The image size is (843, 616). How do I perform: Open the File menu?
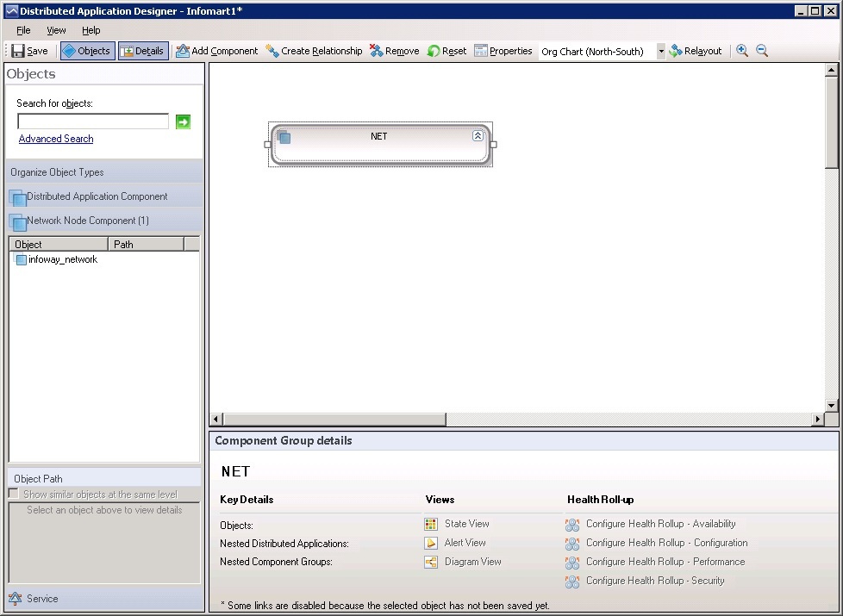pos(23,30)
